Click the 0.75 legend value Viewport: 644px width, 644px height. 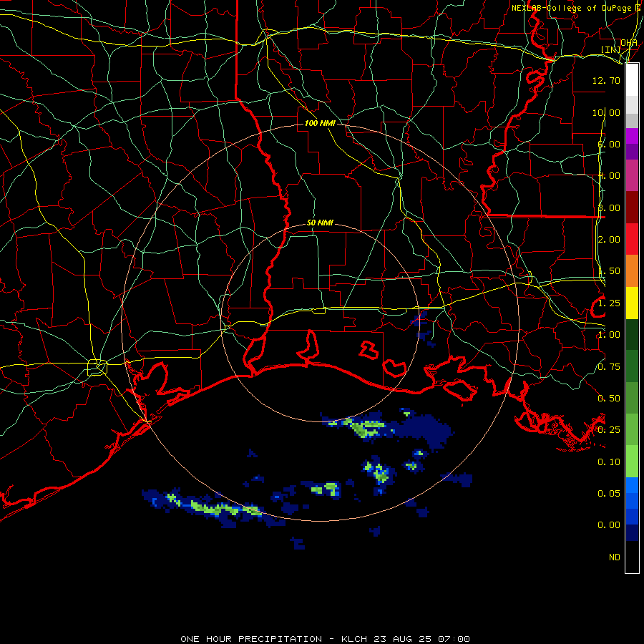(609, 367)
